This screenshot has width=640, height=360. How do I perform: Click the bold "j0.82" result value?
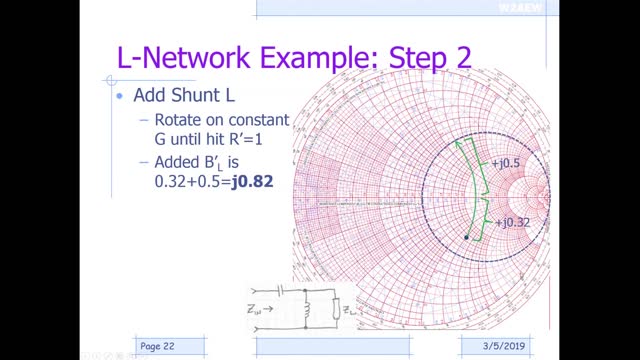point(252,181)
